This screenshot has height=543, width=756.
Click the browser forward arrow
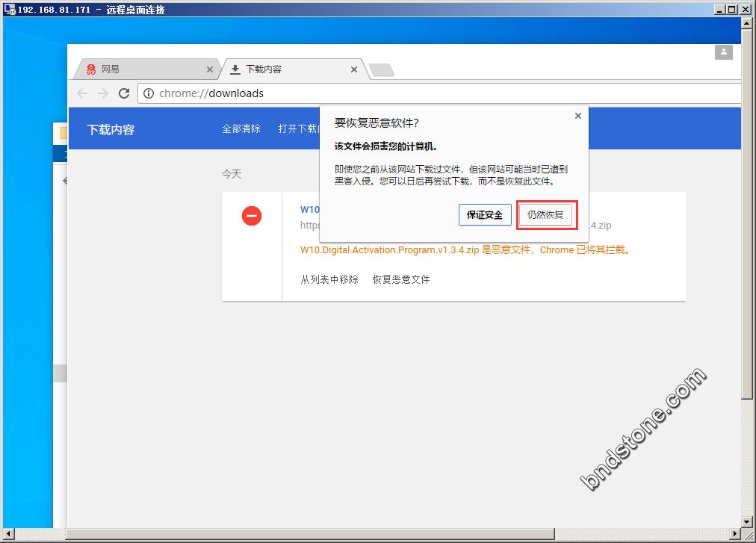(x=103, y=93)
